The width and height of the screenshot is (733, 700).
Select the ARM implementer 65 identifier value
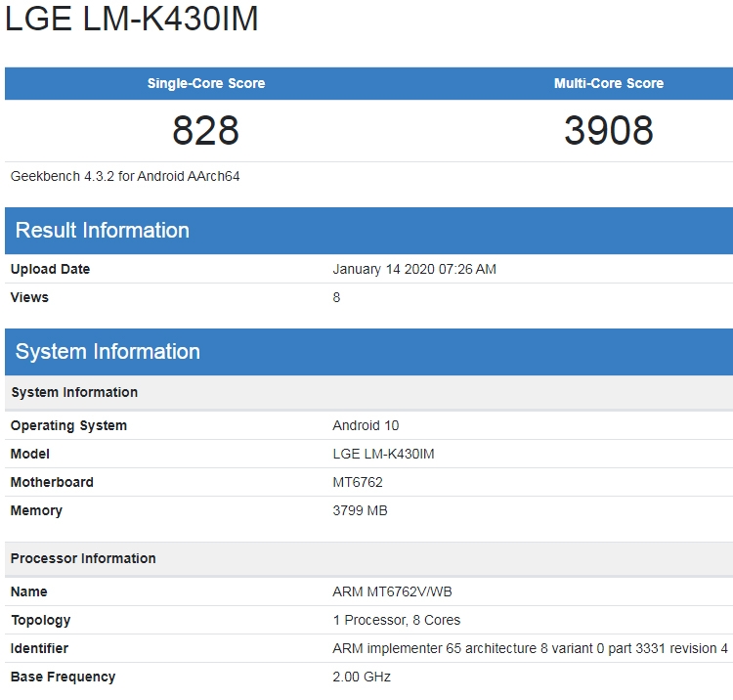[x=530, y=648]
